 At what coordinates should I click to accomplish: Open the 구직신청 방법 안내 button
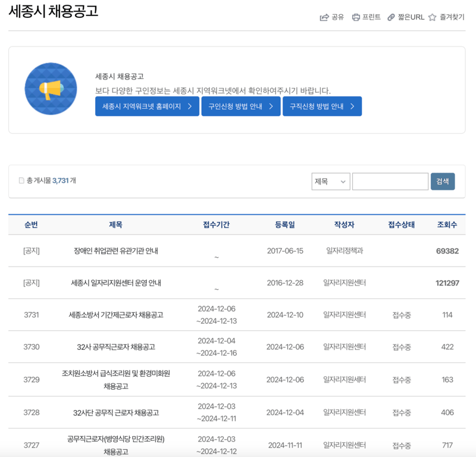(x=322, y=107)
